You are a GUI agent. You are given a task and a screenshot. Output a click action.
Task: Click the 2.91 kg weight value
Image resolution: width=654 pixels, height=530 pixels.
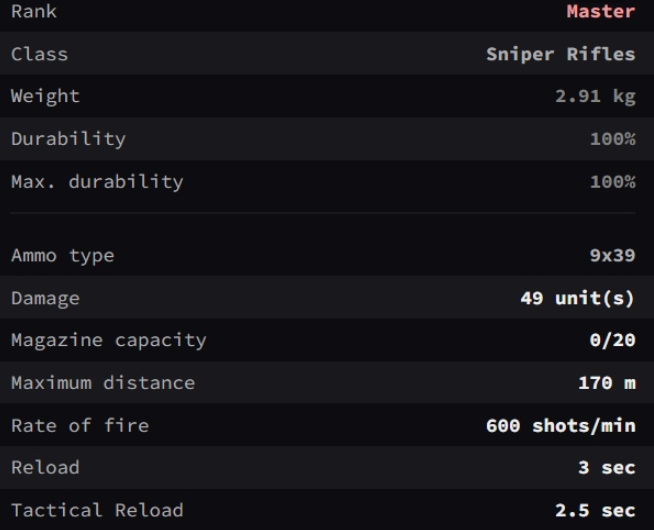pyautogui.click(x=595, y=96)
